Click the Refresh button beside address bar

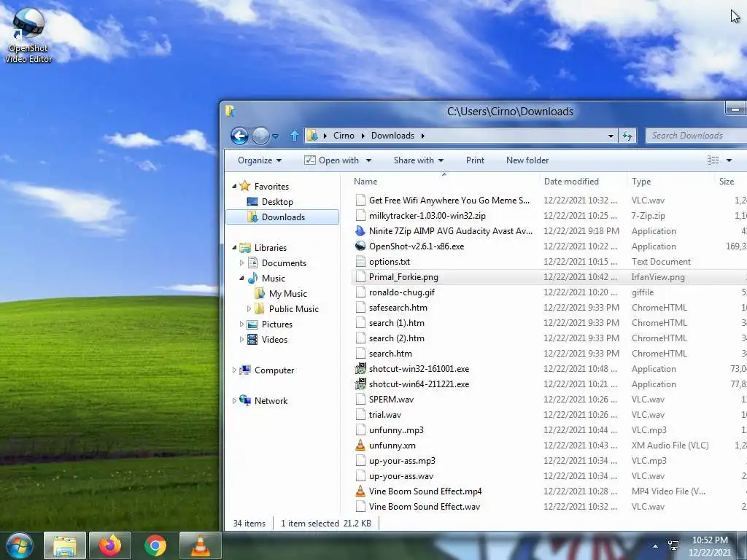(627, 136)
